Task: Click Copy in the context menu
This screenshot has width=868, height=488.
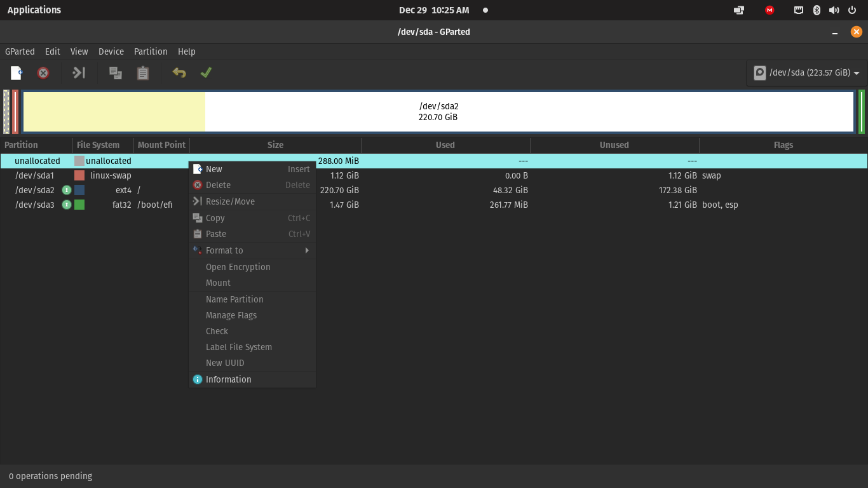Action: point(252,218)
